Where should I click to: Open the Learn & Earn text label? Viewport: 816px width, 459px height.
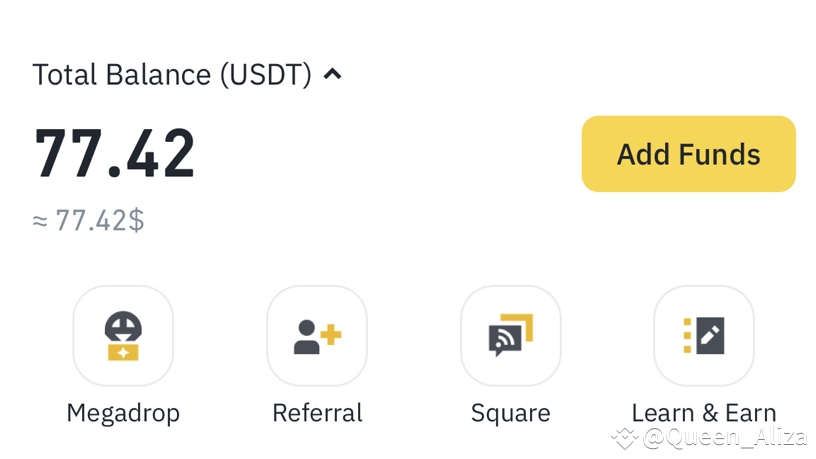click(x=704, y=413)
